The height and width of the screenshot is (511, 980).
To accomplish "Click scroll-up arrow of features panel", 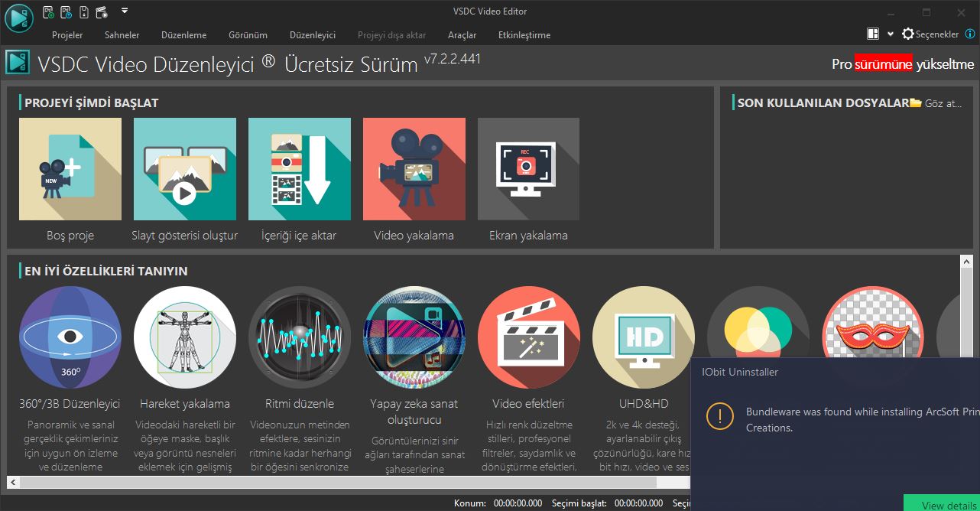I will [966, 262].
